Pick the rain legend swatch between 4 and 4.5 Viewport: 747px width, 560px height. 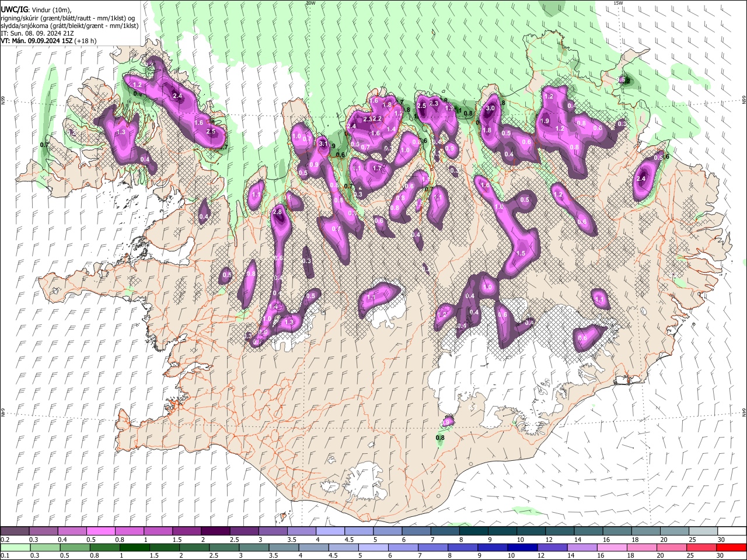click(x=315, y=548)
